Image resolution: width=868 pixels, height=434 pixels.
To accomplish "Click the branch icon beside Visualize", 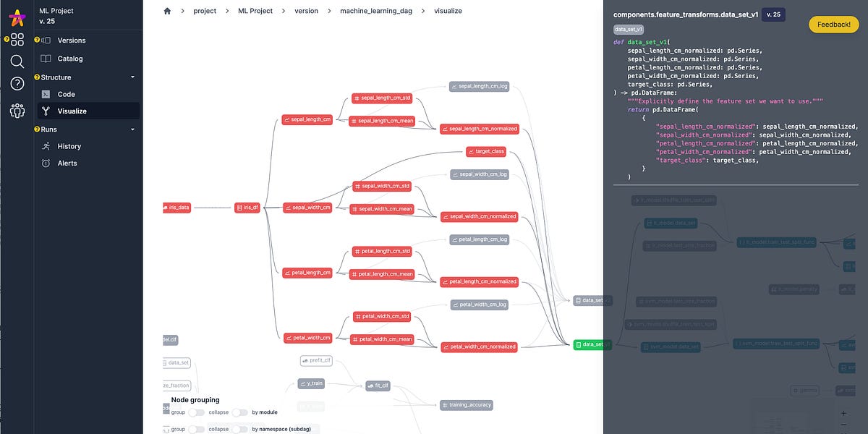I will 46,111.
